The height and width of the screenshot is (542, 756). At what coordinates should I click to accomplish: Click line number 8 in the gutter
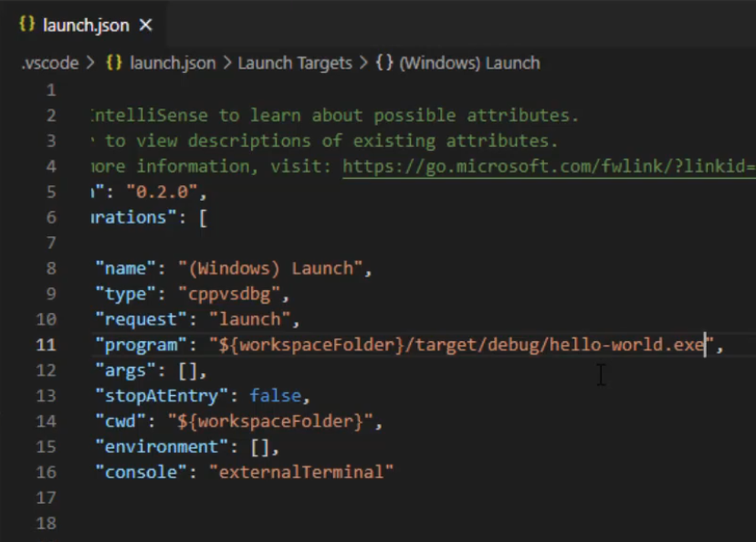tap(50, 268)
